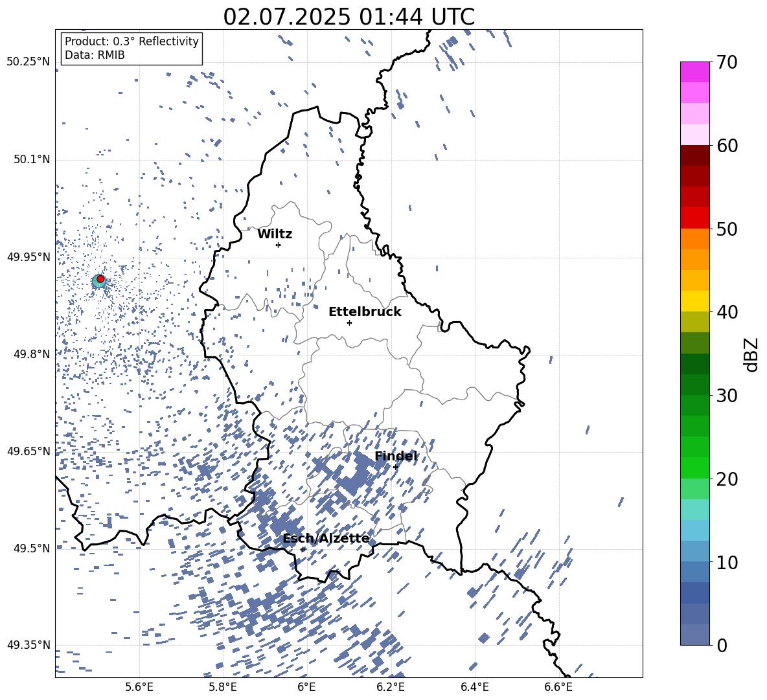Click the Wiltz cross marker
767x700 pixels.
(x=279, y=245)
